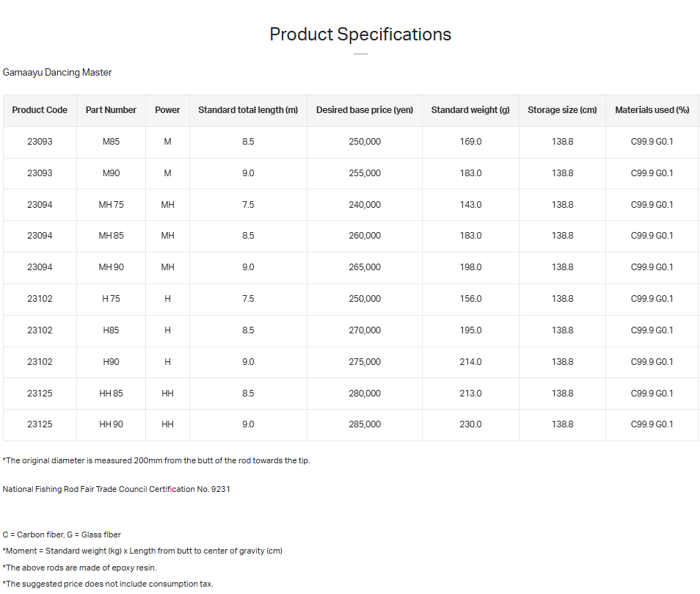Image resolution: width=700 pixels, height=594 pixels.
Task: Click the carbon fiber and glass fiber legend
Action: 62,535
